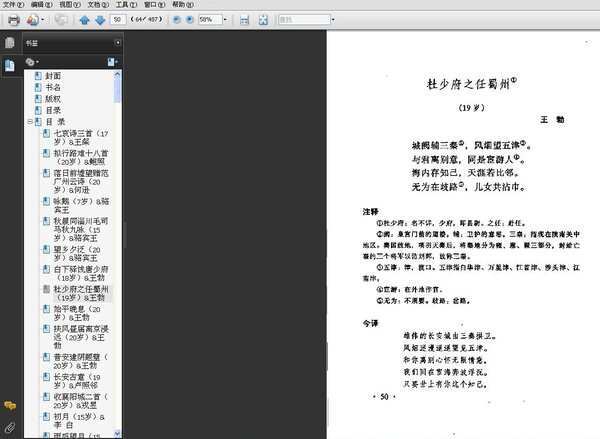Select the 初月(15岁) bookmark
600x439 pixels.
[x=79, y=421]
